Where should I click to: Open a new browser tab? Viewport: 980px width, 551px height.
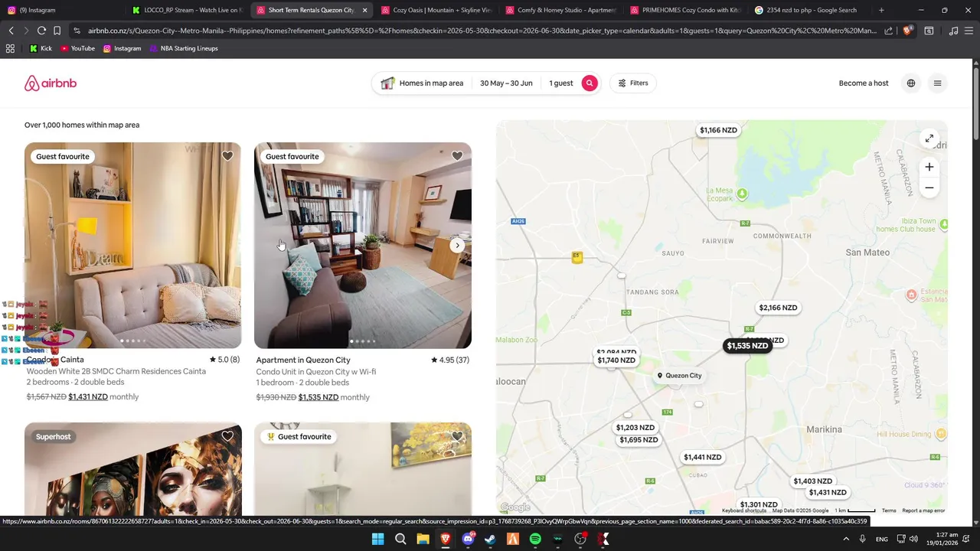(x=881, y=10)
